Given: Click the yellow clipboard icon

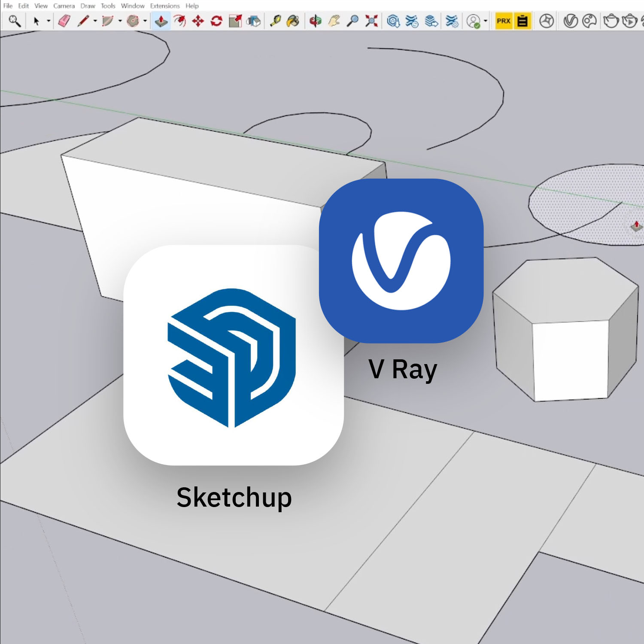Looking at the screenshot, I should 522,21.
